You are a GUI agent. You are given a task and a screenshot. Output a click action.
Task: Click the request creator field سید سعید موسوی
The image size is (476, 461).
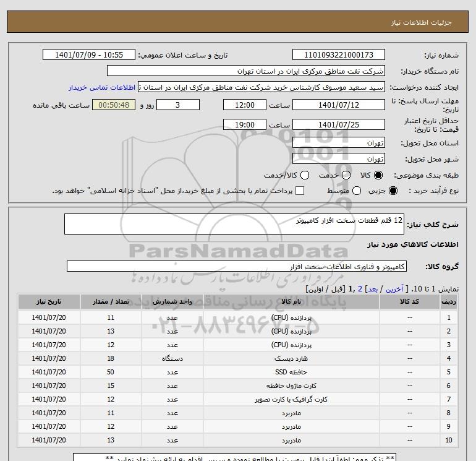(x=261, y=87)
